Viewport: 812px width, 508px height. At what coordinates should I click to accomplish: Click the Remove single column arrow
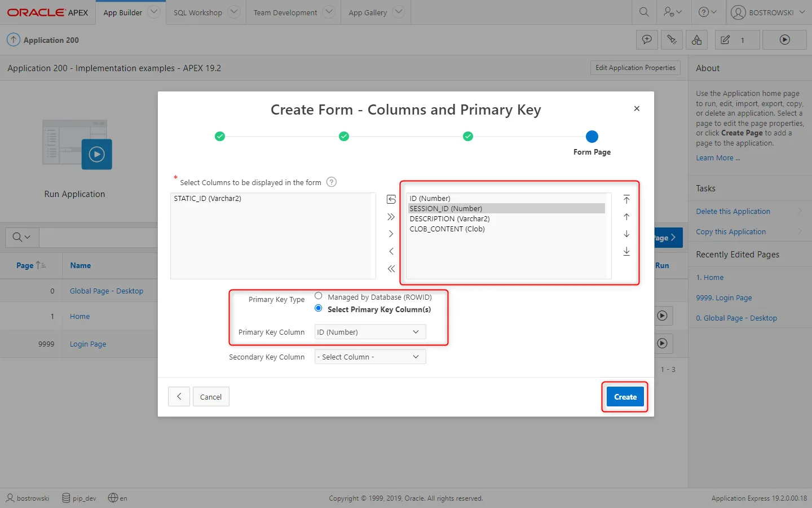pos(391,251)
